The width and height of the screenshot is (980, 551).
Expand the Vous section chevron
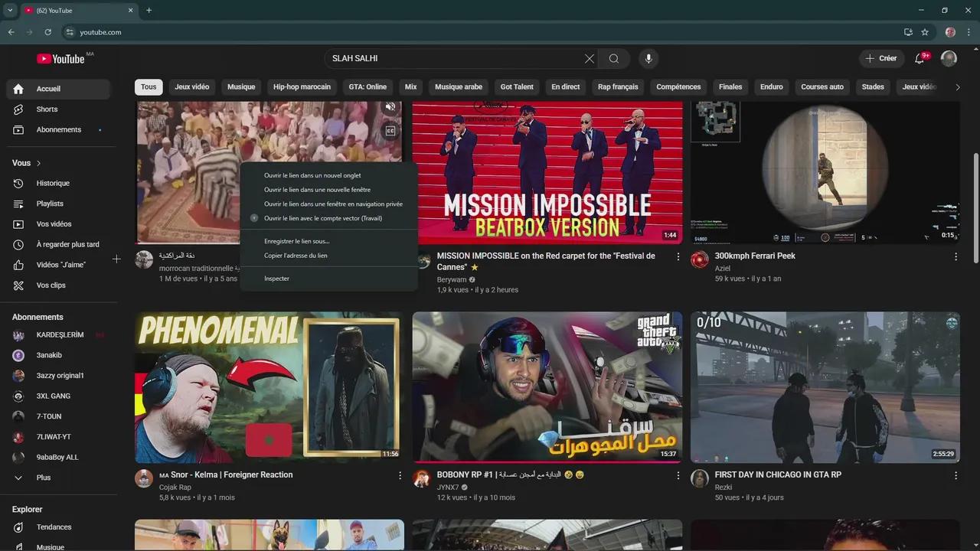point(39,163)
